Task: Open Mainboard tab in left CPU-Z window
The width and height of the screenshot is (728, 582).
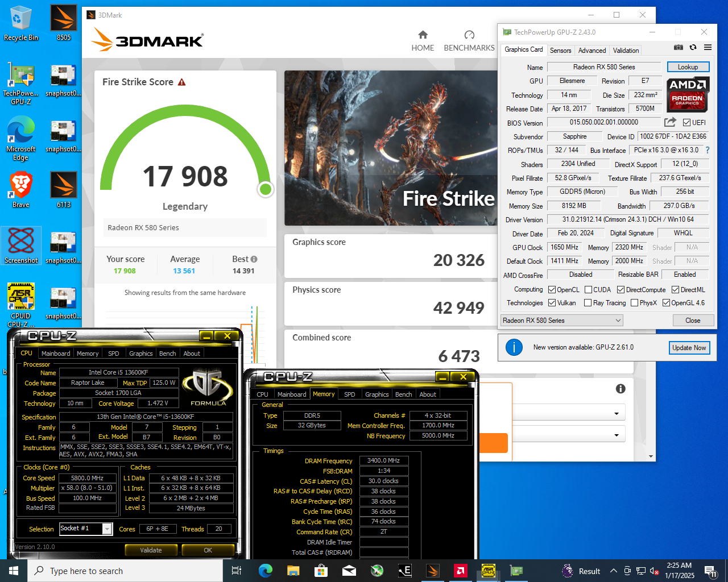Action: tap(56, 354)
